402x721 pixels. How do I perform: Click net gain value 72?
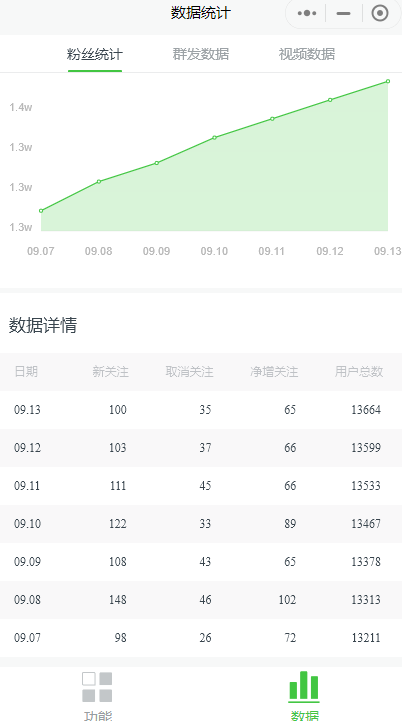[x=290, y=638]
